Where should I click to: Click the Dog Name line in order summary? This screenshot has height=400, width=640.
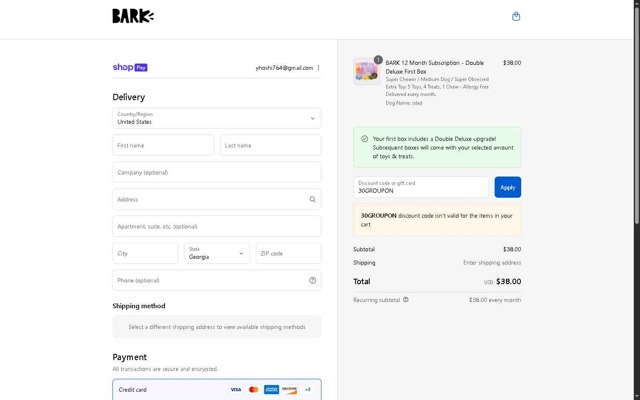point(404,103)
